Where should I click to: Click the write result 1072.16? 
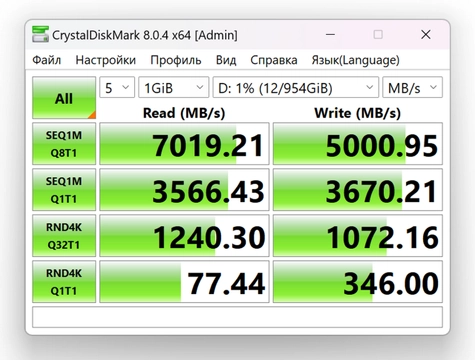(358, 236)
